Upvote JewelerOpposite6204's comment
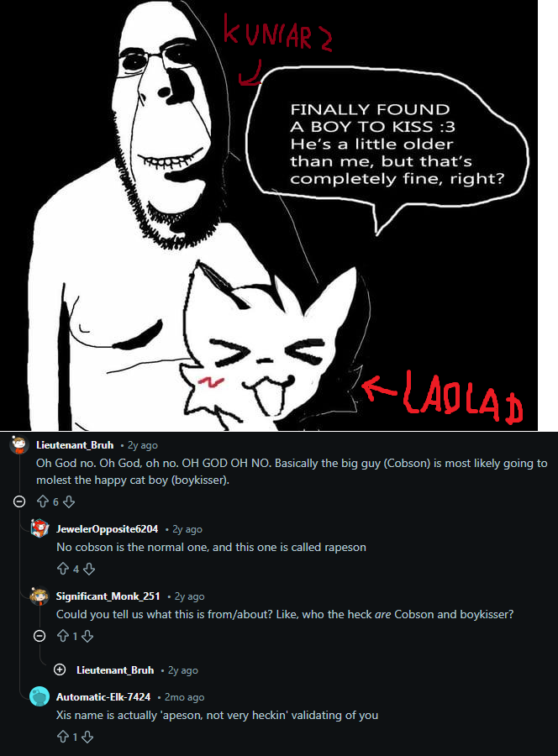 (x=63, y=569)
